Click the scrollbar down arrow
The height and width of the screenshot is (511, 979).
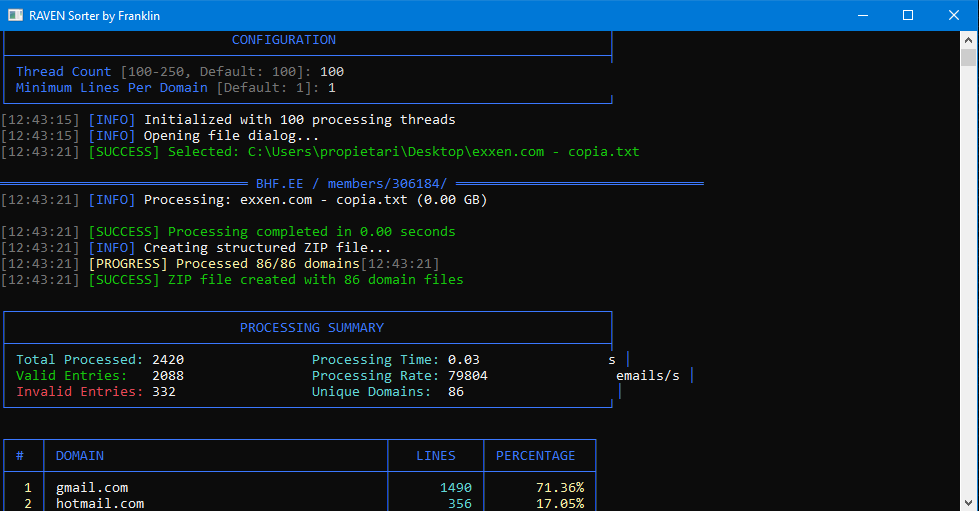968,502
